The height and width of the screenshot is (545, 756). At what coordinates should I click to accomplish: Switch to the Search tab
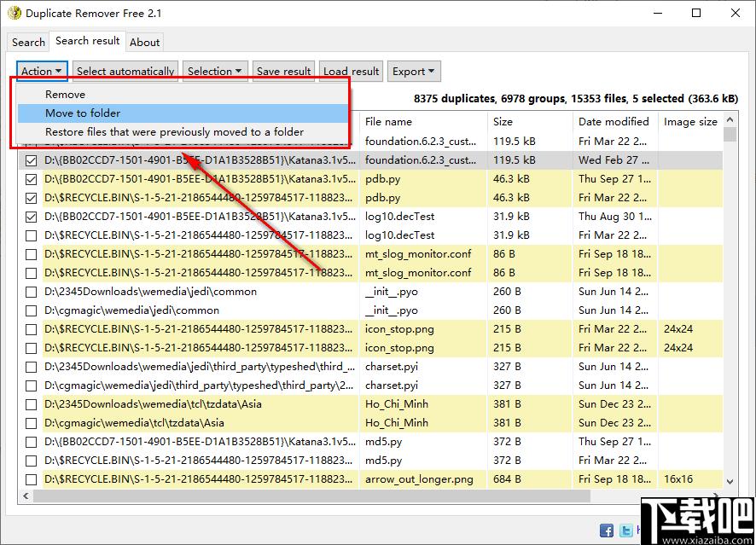[x=28, y=43]
